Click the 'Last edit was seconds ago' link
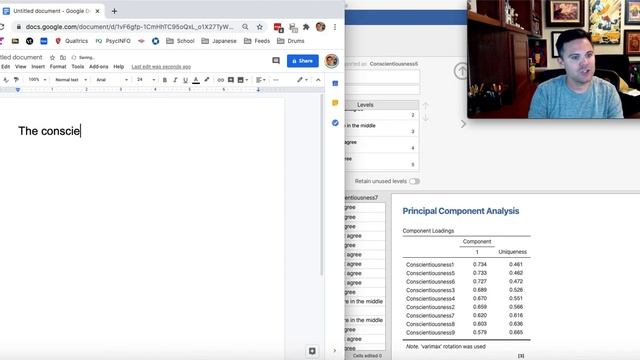Image resolution: width=640 pixels, height=360 pixels. 161,67
